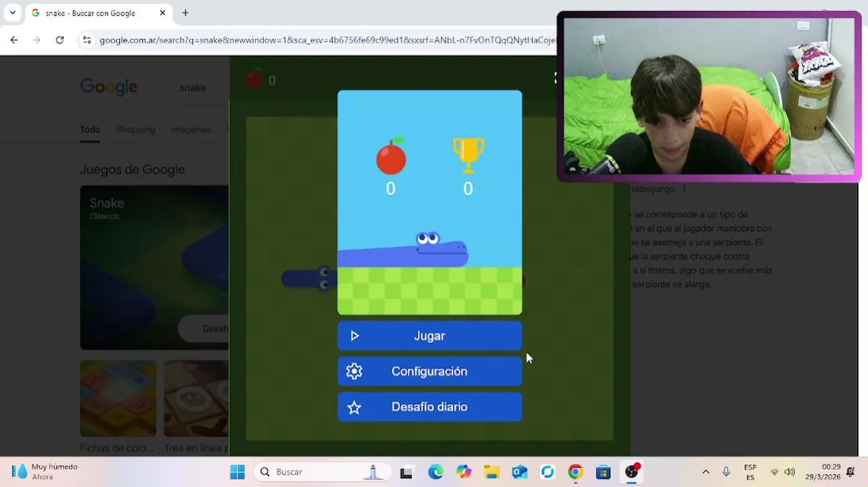
Task: Open the three-dot menu beside videojuego
Action: click(x=684, y=189)
